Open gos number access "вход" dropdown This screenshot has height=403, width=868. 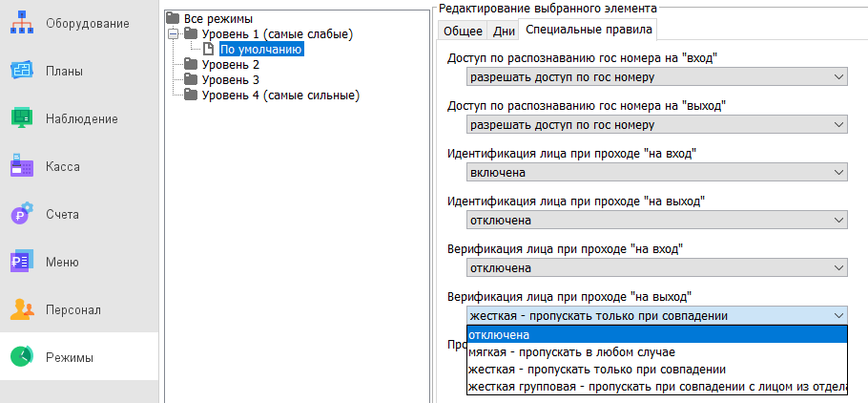[x=656, y=76]
